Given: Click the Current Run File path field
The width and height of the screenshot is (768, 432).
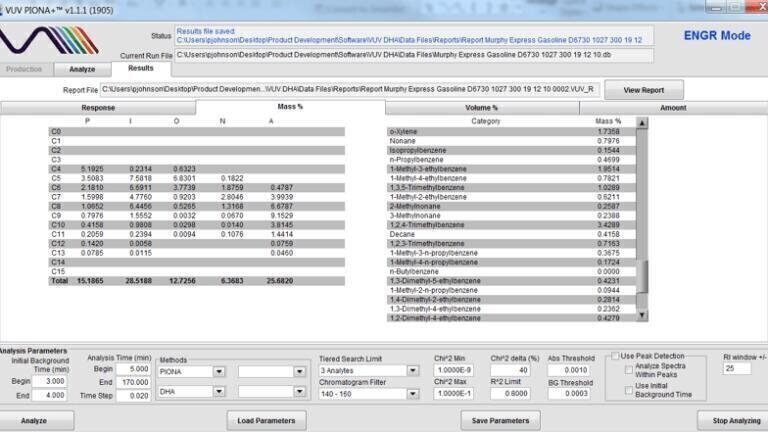Looking at the screenshot, I should [x=414, y=55].
